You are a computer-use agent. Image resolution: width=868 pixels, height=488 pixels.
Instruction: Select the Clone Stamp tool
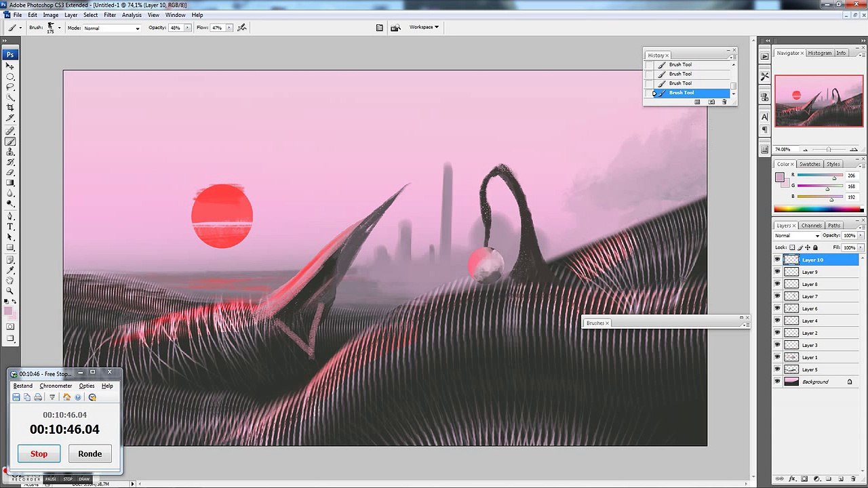11,151
